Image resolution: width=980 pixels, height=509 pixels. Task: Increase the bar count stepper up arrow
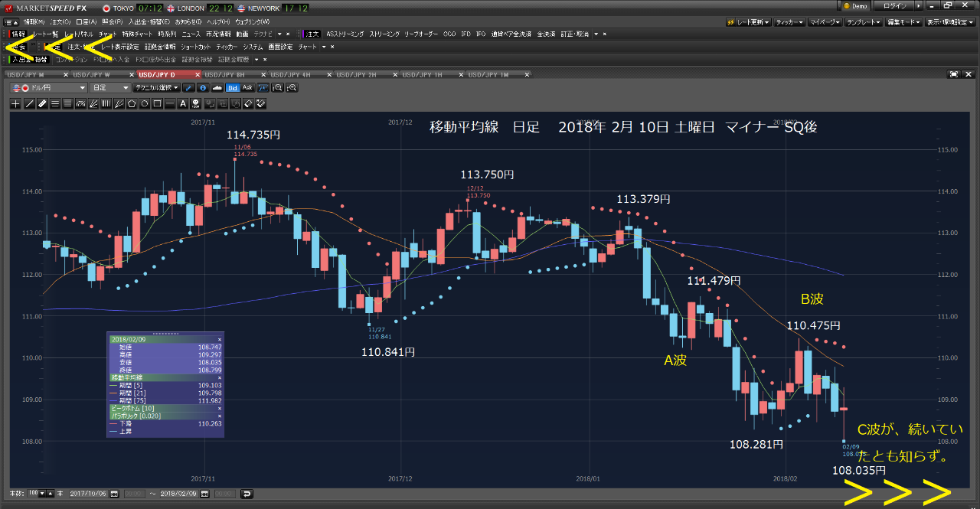(51, 494)
